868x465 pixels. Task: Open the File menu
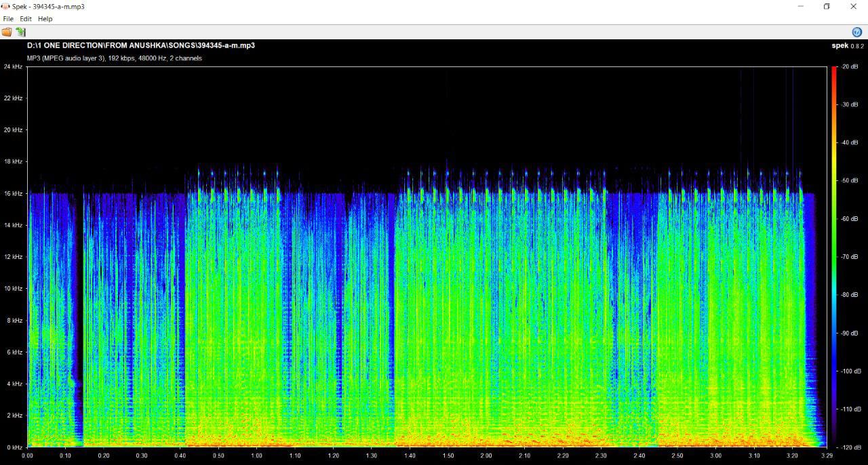[x=8, y=19]
